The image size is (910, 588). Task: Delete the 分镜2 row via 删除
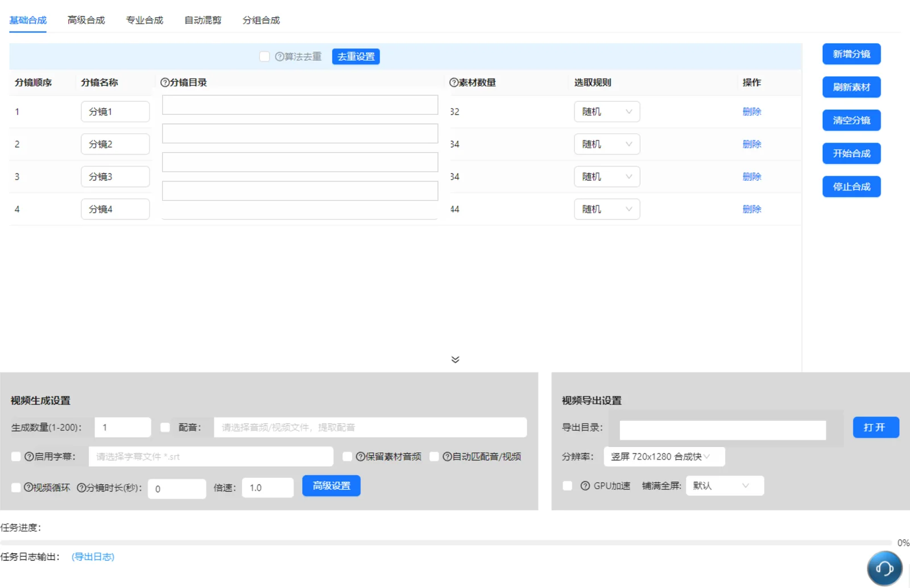(x=752, y=144)
